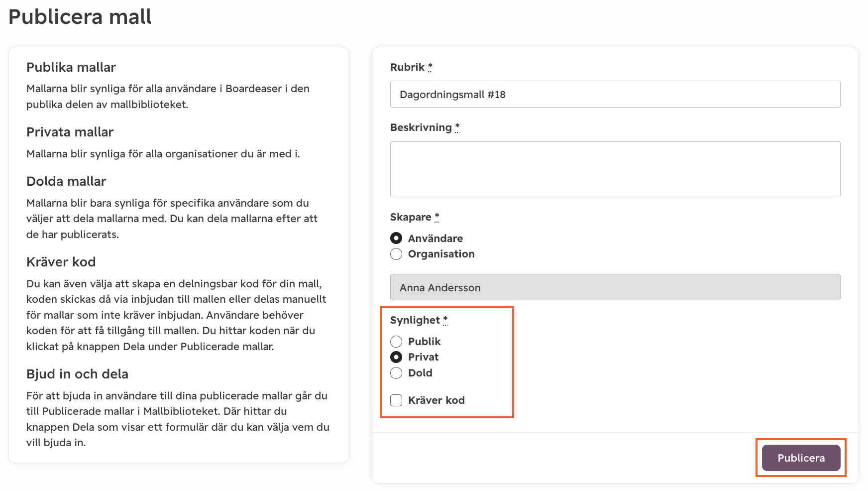Viewport: 868px width, 491px height.
Task: Choose Publik visibility option
Action: [x=396, y=342]
